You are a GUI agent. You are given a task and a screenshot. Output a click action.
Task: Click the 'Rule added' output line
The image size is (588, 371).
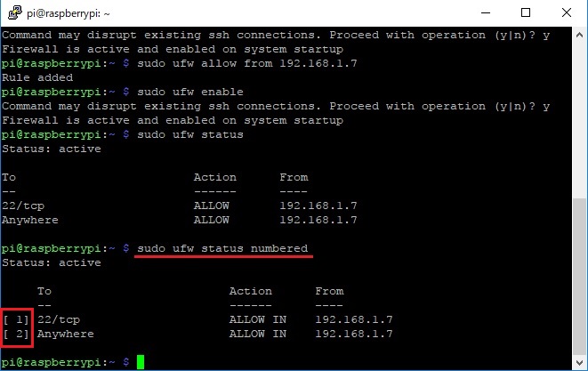coord(37,77)
